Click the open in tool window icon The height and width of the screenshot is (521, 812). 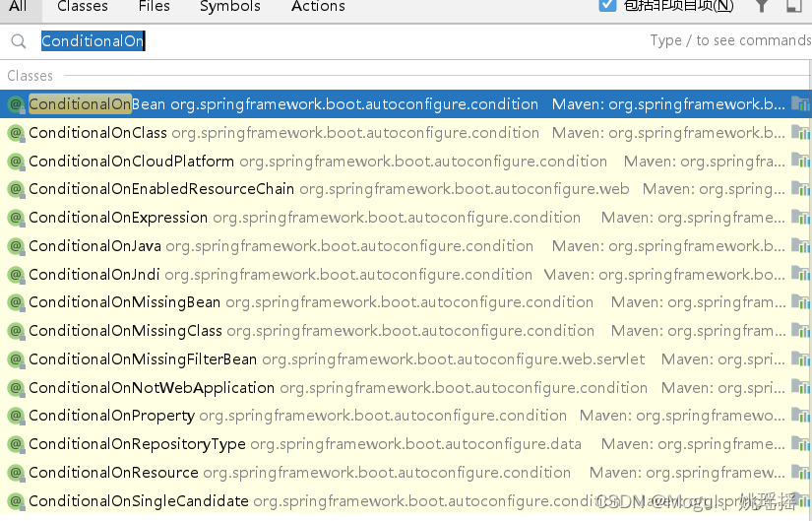point(794,6)
